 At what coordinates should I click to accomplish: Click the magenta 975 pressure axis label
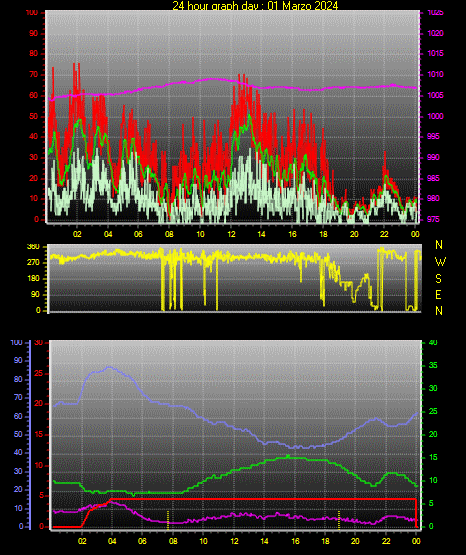(x=433, y=219)
